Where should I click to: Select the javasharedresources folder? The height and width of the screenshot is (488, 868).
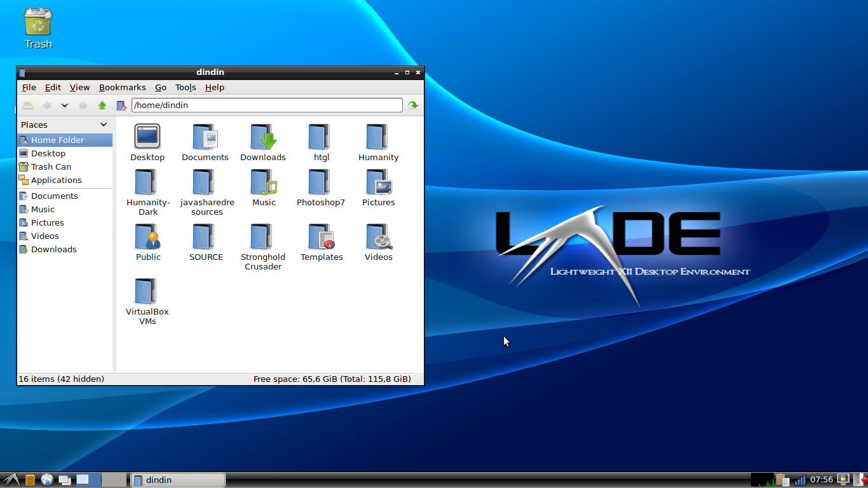tap(207, 192)
